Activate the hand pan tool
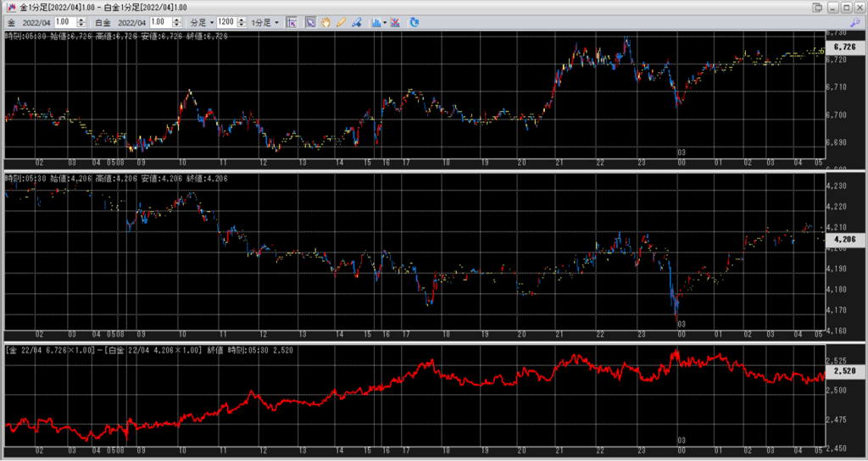 [326, 22]
